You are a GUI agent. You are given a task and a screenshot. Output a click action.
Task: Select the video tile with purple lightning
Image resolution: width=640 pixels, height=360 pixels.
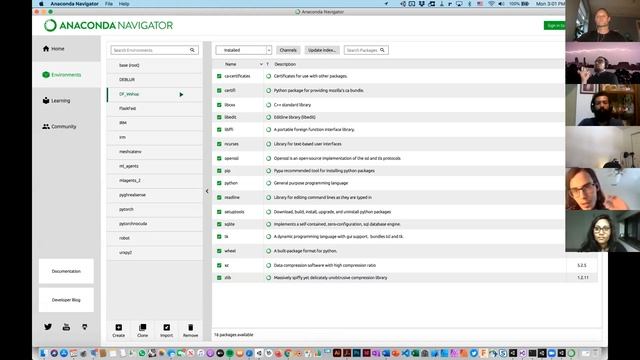pos(602,63)
